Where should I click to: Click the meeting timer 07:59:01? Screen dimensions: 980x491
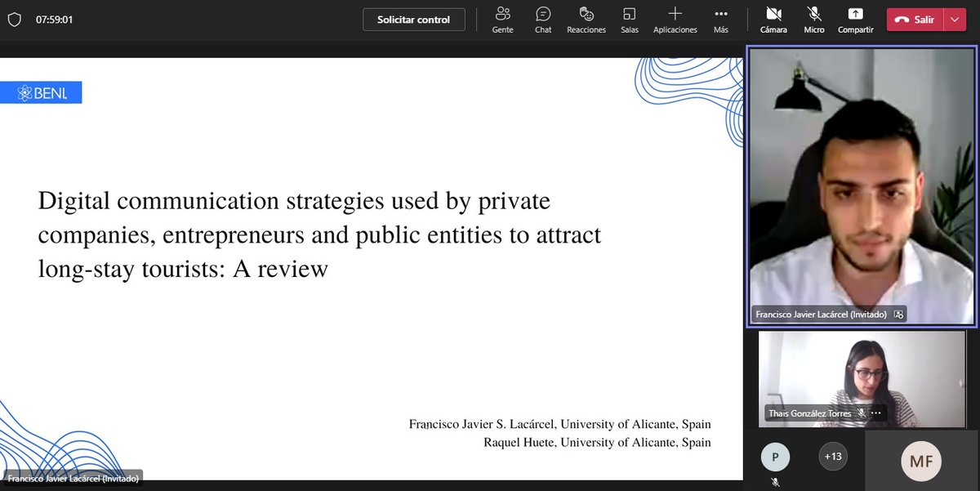[x=55, y=20]
